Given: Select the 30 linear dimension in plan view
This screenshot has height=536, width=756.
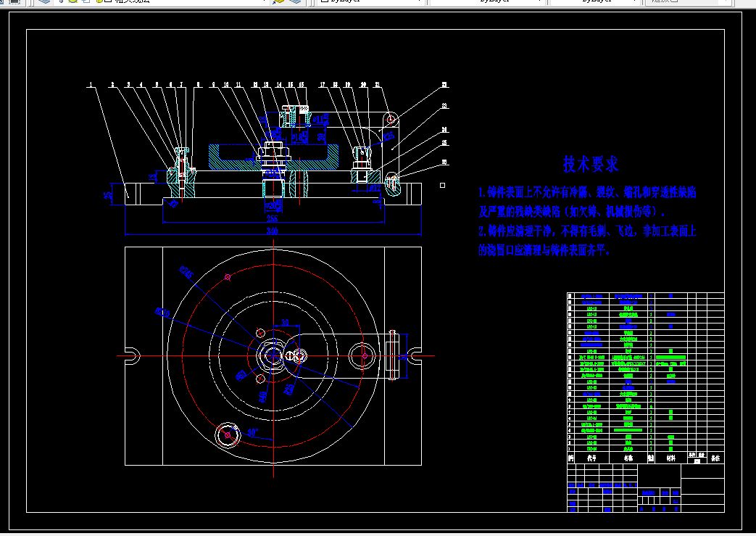Looking at the screenshot, I should [x=286, y=322].
